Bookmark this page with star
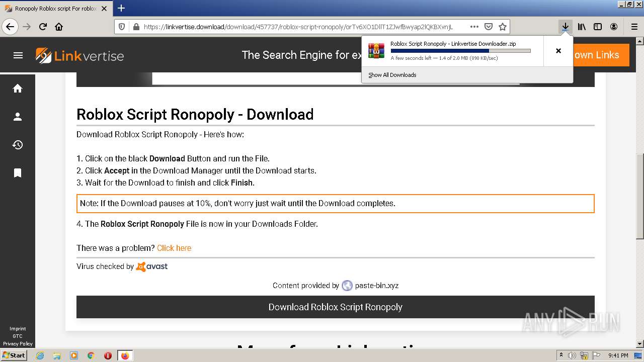Screen dimensions: 644x362 coord(502,27)
